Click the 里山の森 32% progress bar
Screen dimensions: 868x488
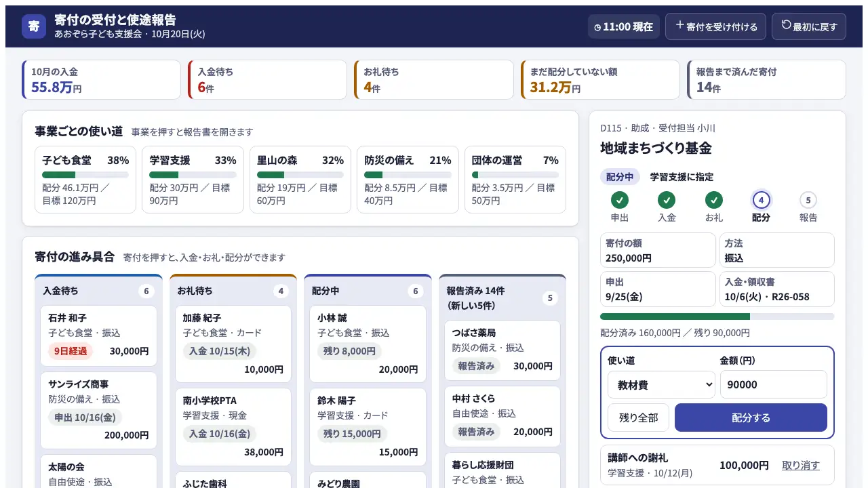pos(300,175)
